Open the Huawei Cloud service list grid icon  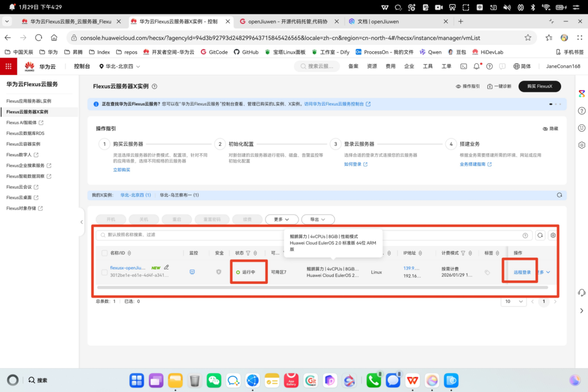[x=8, y=66]
